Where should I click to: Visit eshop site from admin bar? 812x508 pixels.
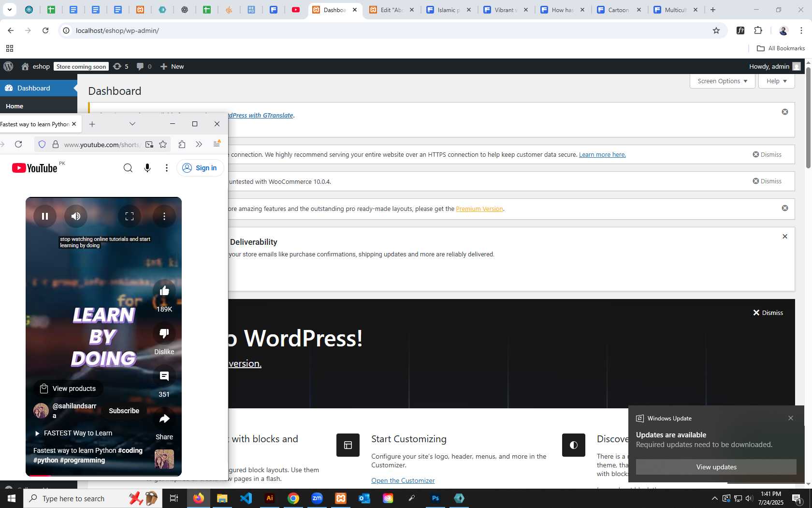35,66
